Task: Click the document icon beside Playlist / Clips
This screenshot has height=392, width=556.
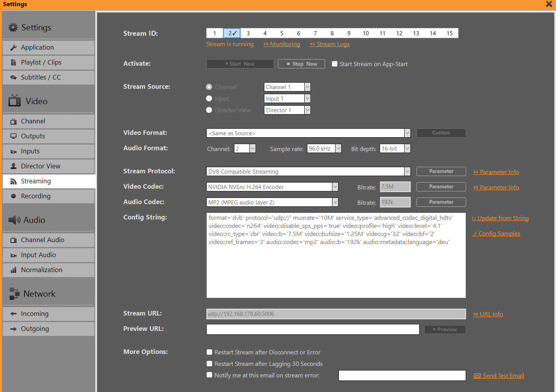Action: coord(13,63)
